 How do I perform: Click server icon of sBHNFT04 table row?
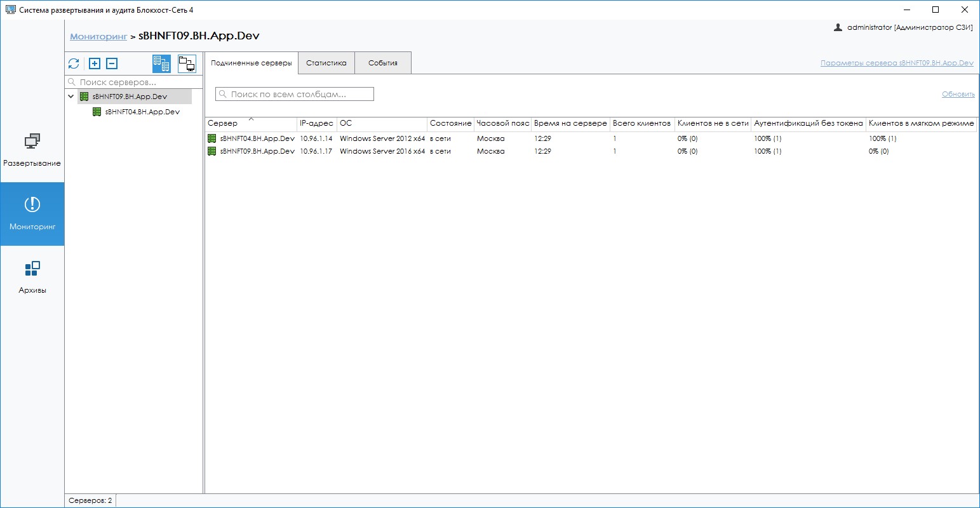pos(212,138)
